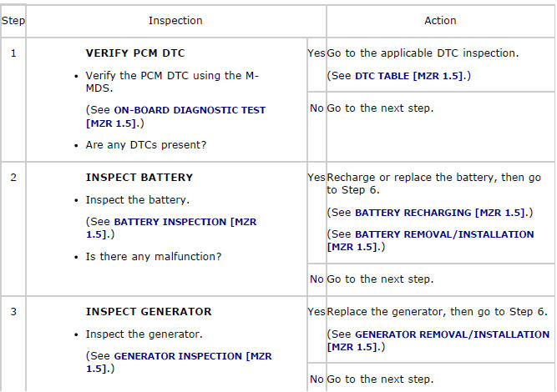Click 'Is there any malfunction?' text
The height and width of the screenshot is (392, 557).
(154, 257)
